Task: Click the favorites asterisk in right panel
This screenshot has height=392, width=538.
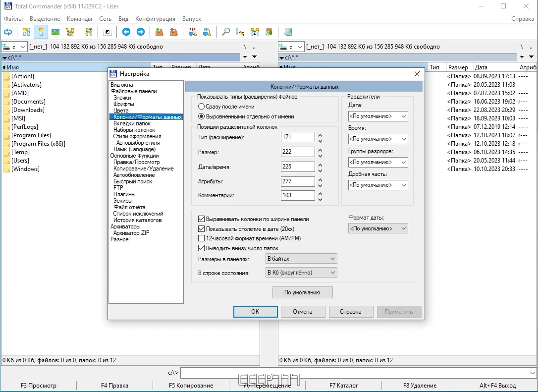Action: (x=522, y=57)
